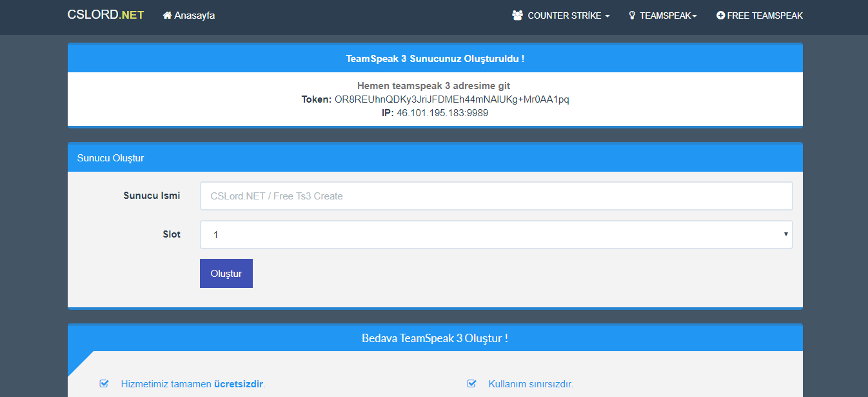Screen dimensions: 868x397
Task: Click the plus icon beside FREE TEAMSPEAK
Action: pyautogui.click(x=721, y=15)
